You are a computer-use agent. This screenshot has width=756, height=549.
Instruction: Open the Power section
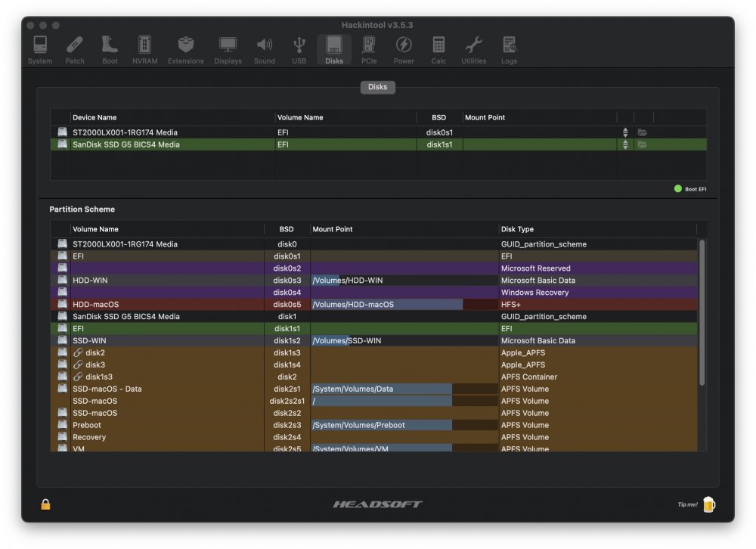[404, 50]
